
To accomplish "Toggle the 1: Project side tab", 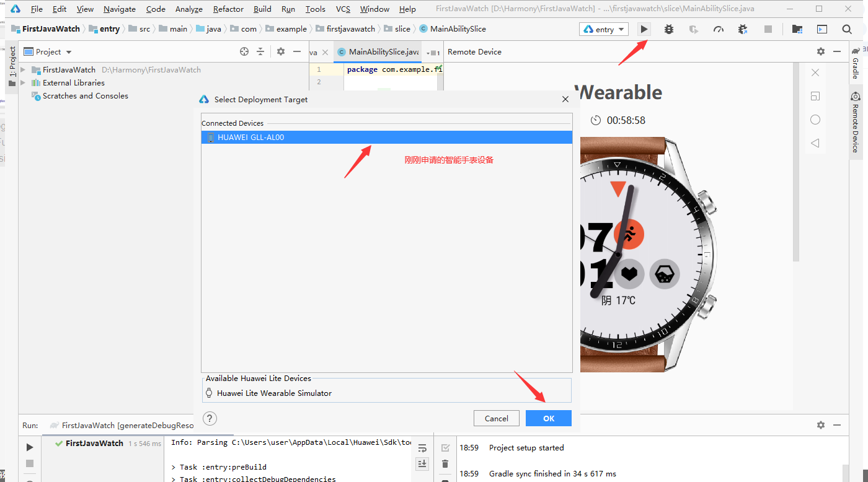I will (x=12, y=66).
